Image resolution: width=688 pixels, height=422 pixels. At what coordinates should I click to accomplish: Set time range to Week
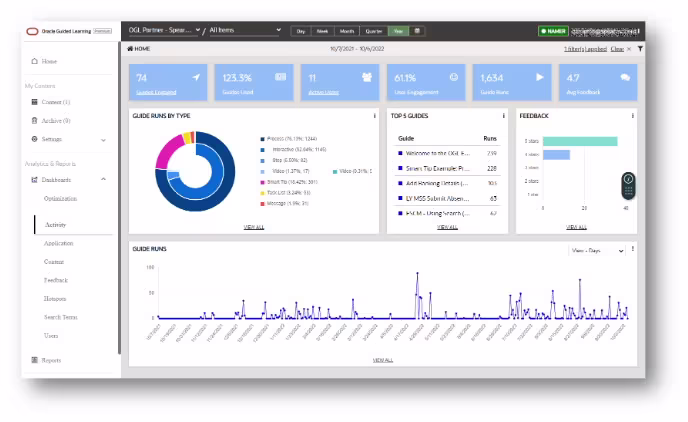(322, 31)
